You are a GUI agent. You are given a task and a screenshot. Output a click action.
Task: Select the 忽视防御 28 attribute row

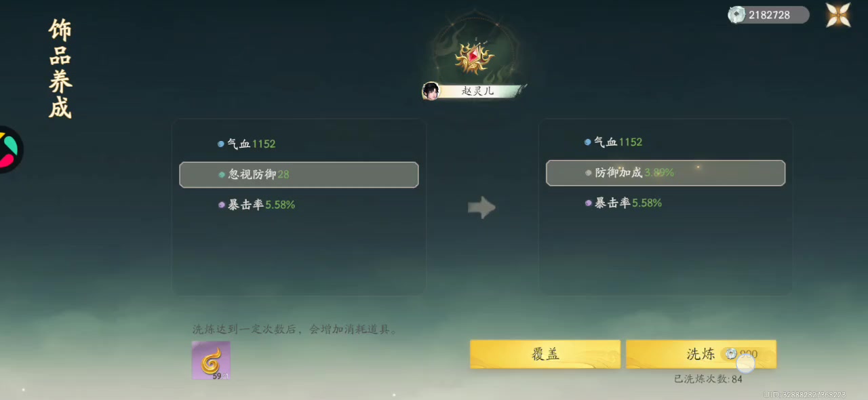coord(299,174)
